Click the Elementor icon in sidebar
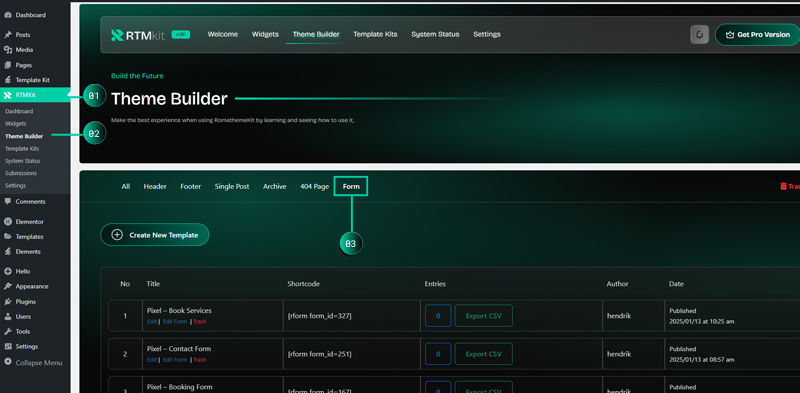The height and width of the screenshot is (393, 800). (x=8, y=222)
